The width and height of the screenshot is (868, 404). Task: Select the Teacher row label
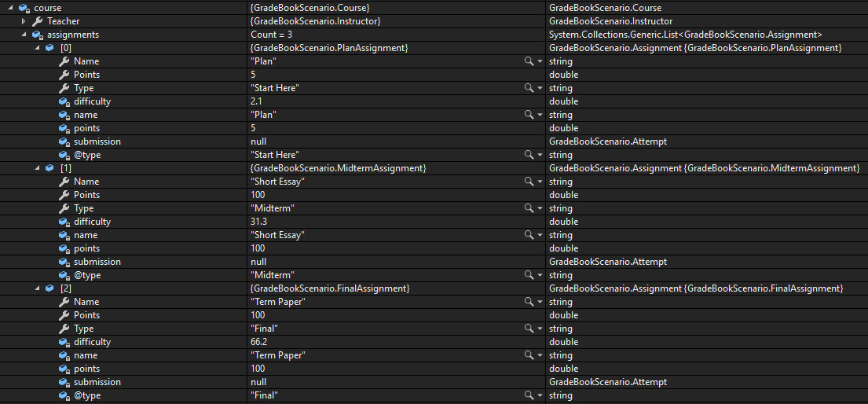[x=63, y=21]
